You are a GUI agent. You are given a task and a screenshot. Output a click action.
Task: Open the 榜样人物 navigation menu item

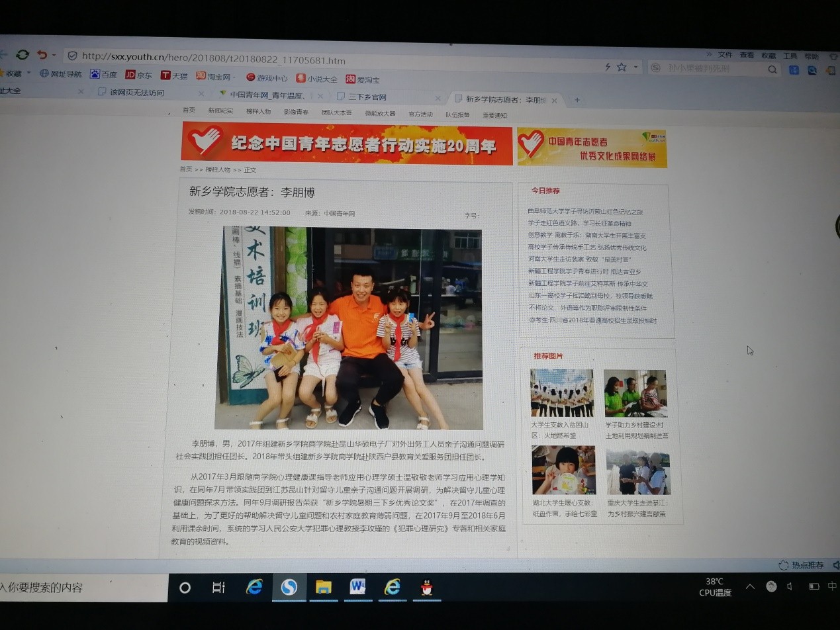tap(258, 111)
